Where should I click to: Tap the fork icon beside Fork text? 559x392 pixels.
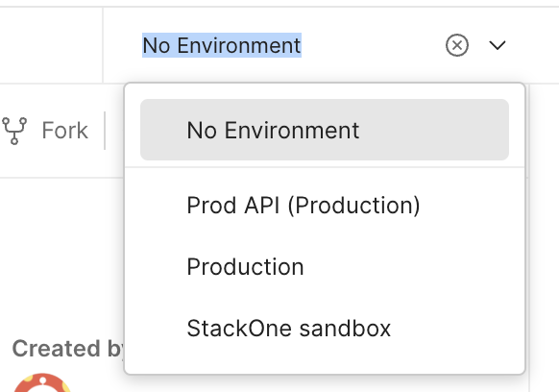(x=14, y=131)
